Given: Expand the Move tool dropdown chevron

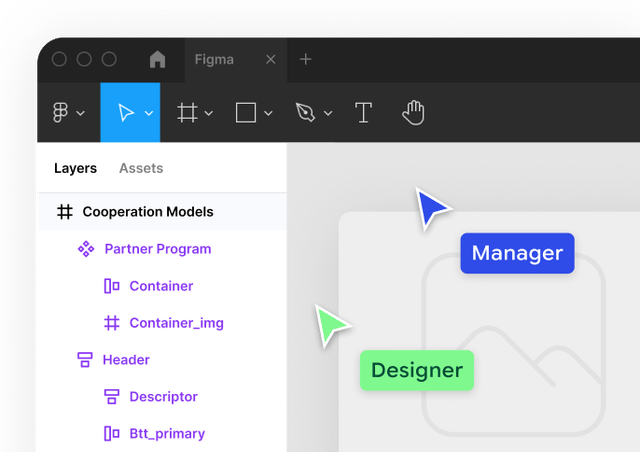Looking at the screenshot, I should click(149, 114).
